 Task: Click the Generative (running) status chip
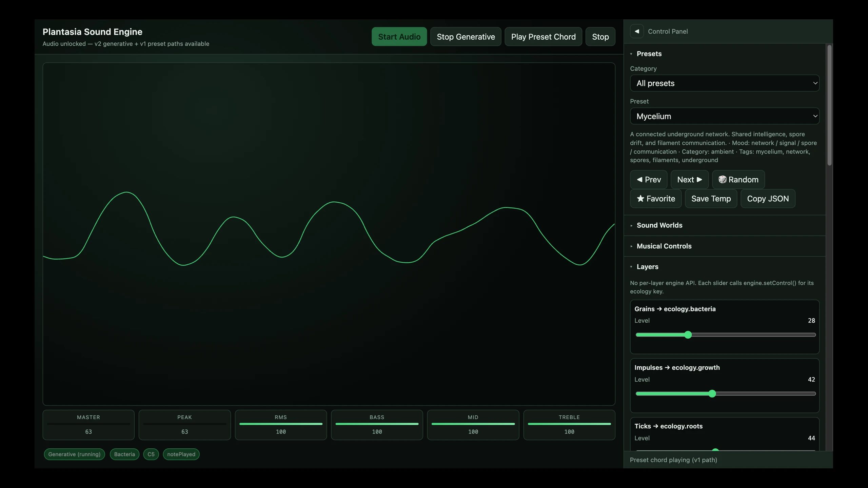click(74, 454)
